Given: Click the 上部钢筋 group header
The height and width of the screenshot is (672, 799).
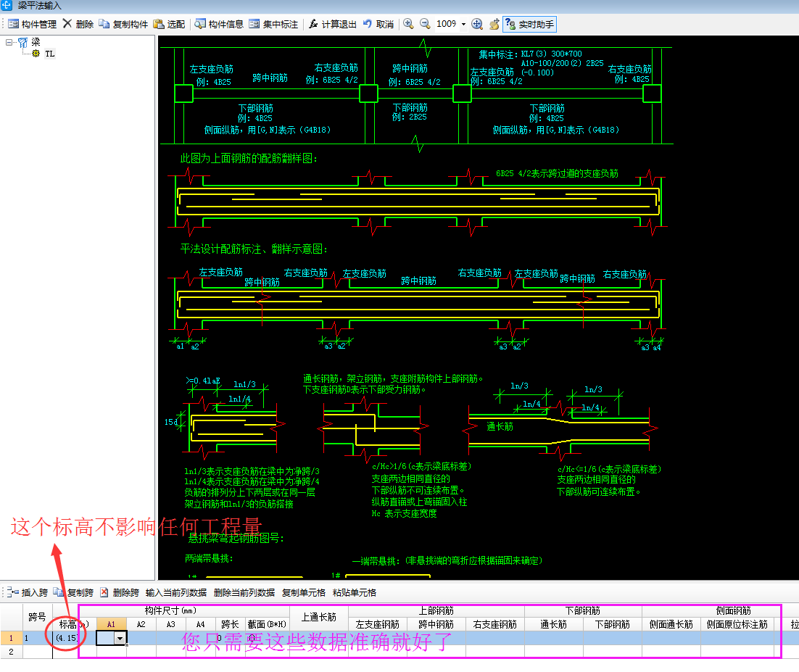Looking at the screenshot, I should (x=436, y=610).
